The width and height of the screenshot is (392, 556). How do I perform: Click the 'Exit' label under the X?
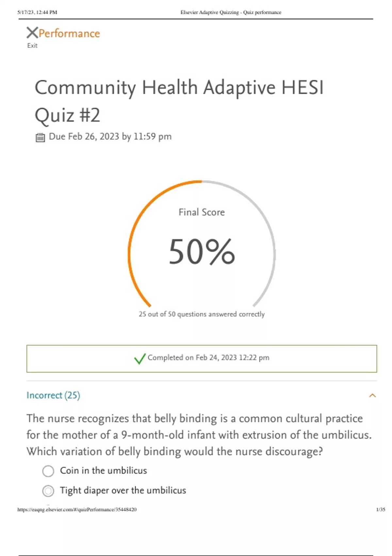[32, 45]
